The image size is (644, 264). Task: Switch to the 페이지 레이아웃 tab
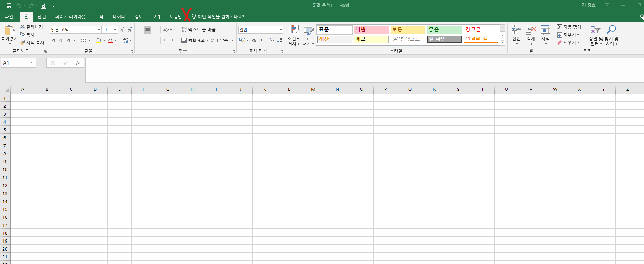point(71,17)
